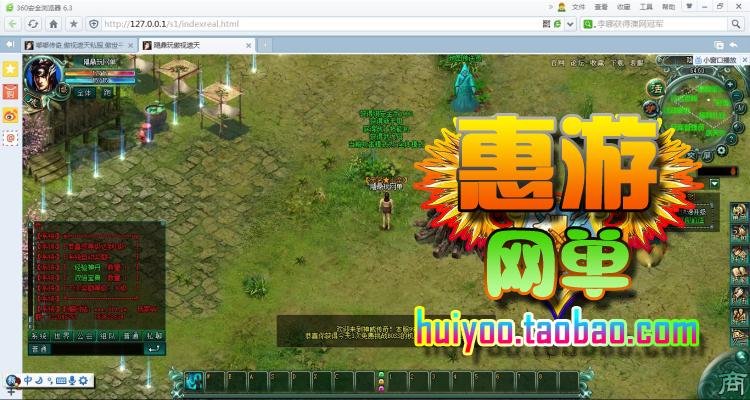
Task: Click the QR code icon in the address bar
Action: pos(547,24)
